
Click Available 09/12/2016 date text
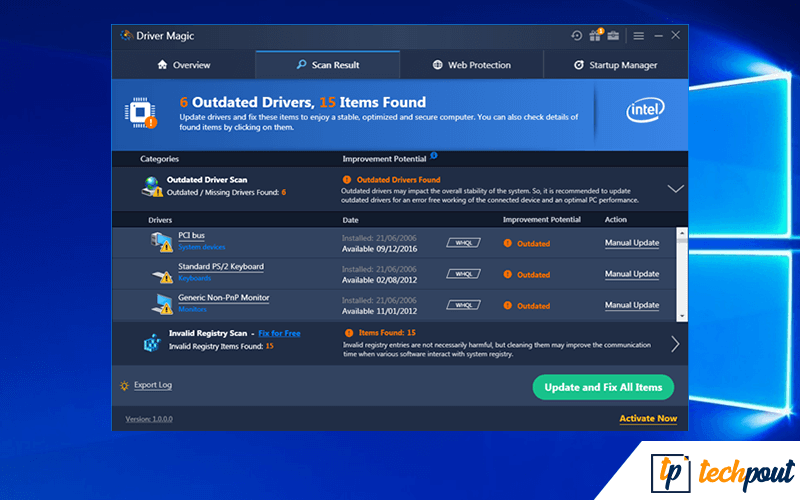point(379,249)
